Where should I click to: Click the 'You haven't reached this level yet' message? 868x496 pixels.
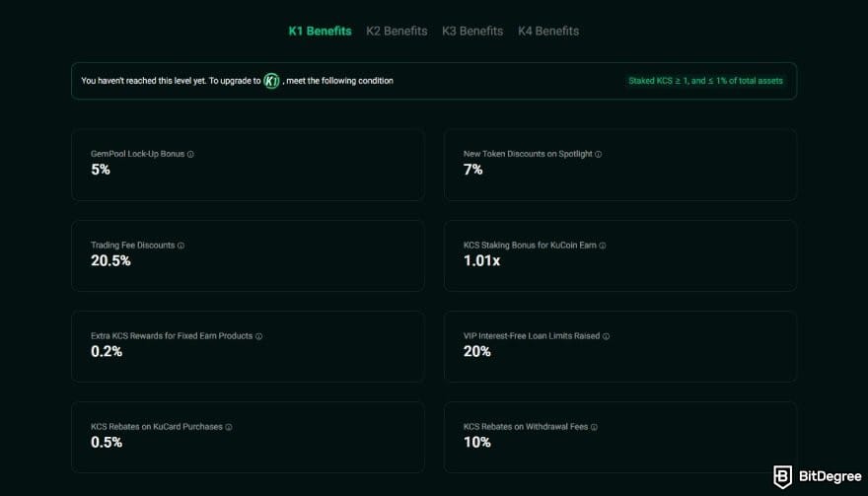coord(237,81)
